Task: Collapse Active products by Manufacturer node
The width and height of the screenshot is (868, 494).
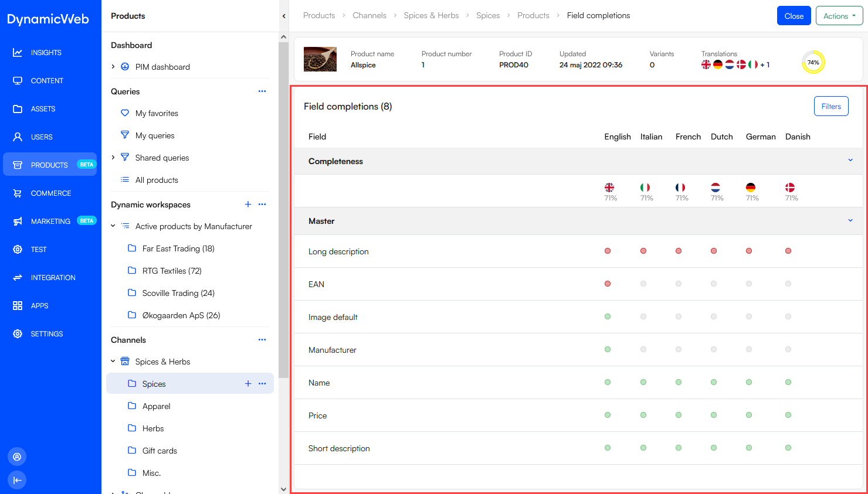Action: click(113, 226)
